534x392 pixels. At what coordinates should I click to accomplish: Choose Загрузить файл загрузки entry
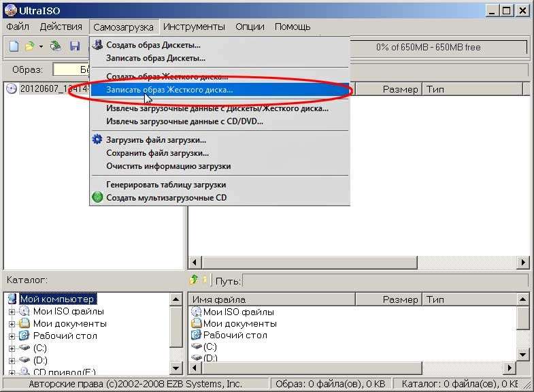[x=220, y=140]
